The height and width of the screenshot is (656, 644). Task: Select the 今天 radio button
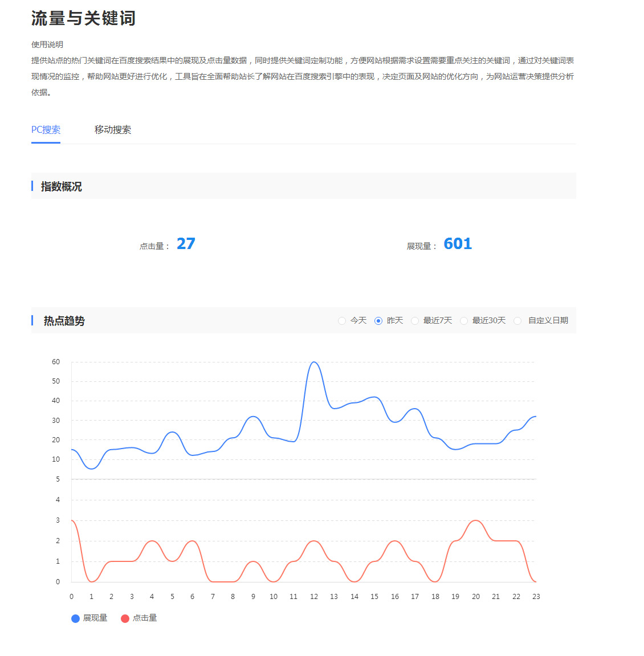pyautogui.click(x=342, y=321)
